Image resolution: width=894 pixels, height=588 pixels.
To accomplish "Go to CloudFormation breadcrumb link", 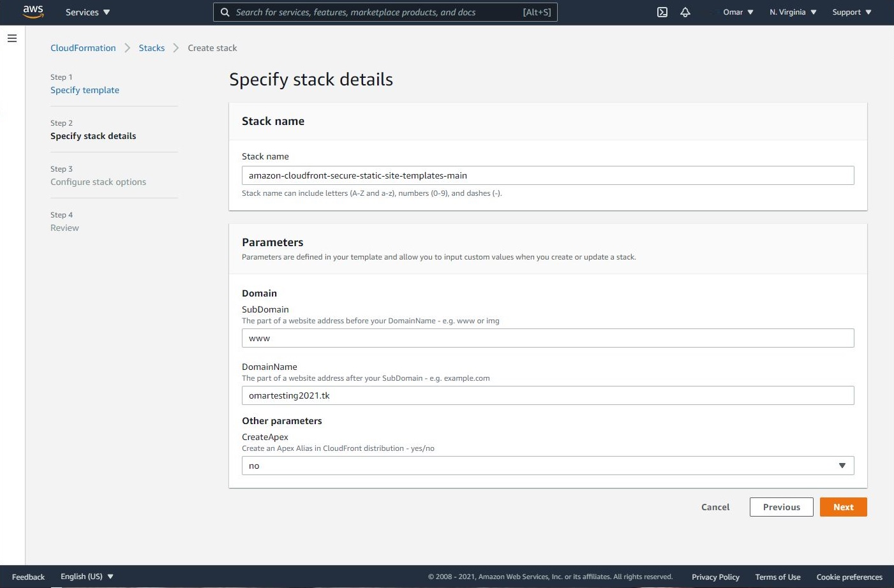I will click(83, 48).
